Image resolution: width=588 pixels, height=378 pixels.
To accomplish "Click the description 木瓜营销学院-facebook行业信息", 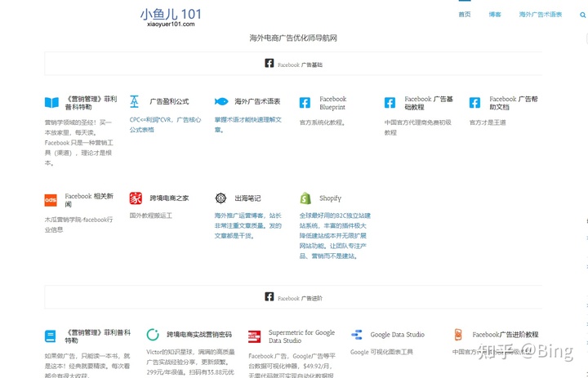I will (78, 225).
